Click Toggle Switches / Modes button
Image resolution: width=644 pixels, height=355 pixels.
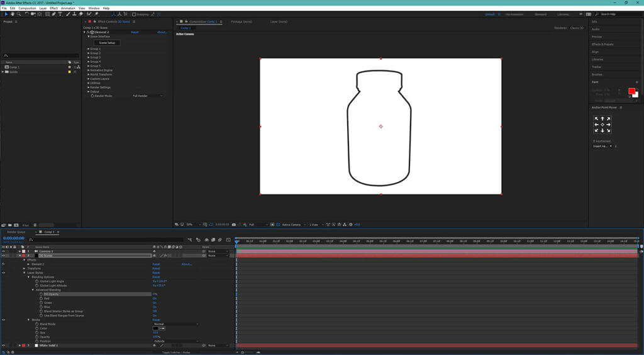[176, 352]
